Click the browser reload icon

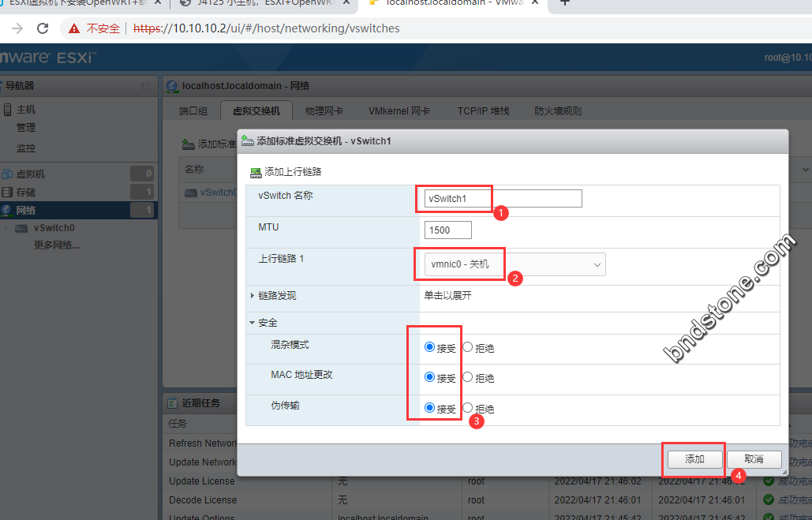43,28
